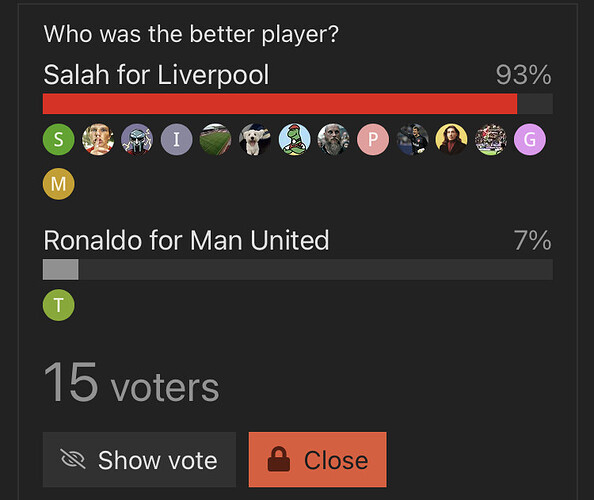Click the green turtle cartoon avatar
594x500 pixels.
(x=294, y=139)
